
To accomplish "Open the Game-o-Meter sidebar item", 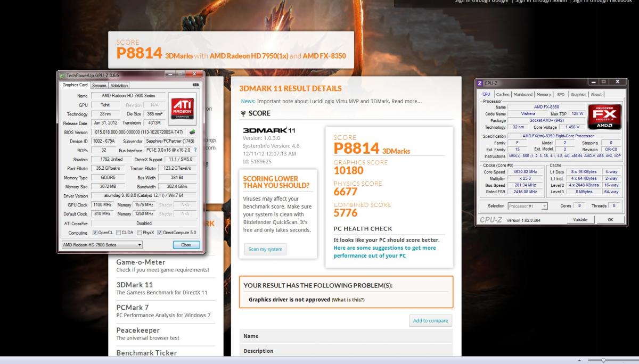I will point(141,262).
